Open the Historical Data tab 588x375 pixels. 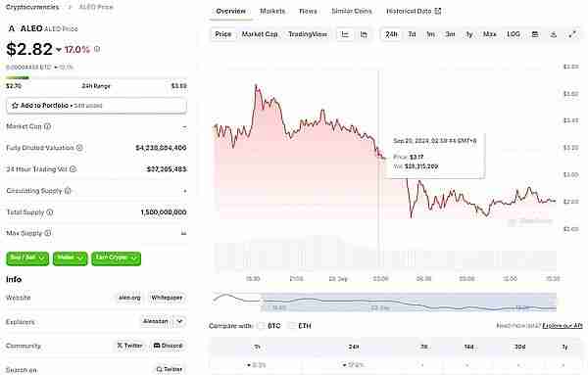[x=414, y=11]
